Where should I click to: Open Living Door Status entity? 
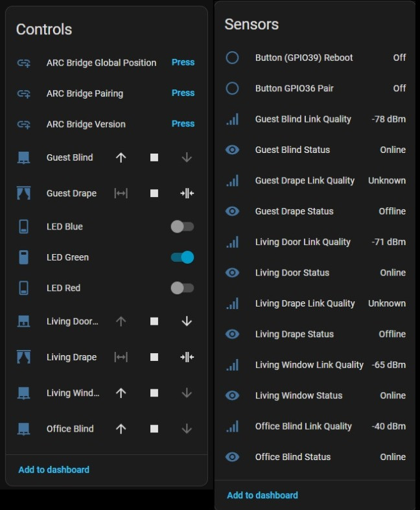(x=316, y=273)
